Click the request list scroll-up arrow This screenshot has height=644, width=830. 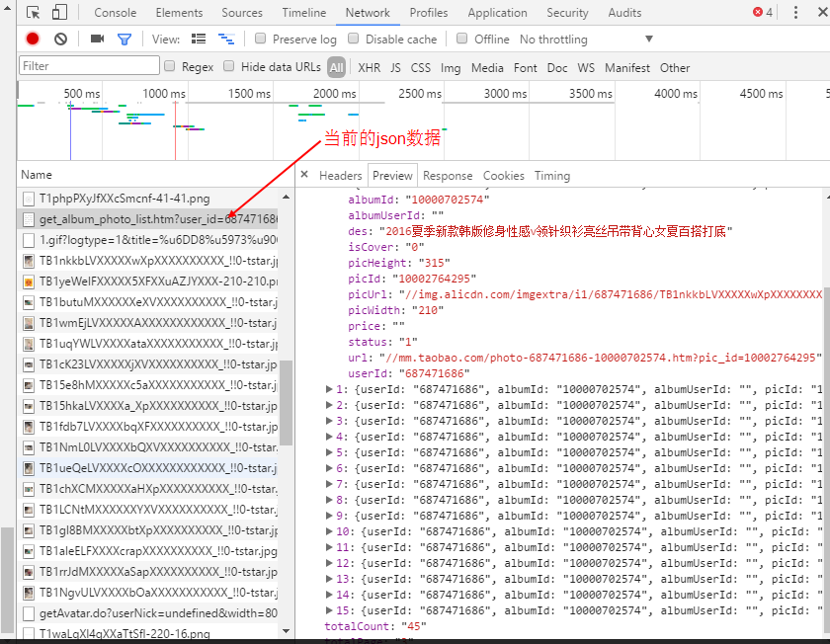pos(286,197)
